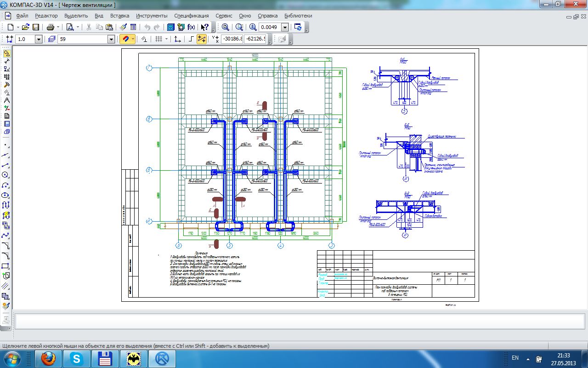Viewport: 588px width, 368px height.
Task: Expand the snaps magnet arrow
Action: [133, 39]
